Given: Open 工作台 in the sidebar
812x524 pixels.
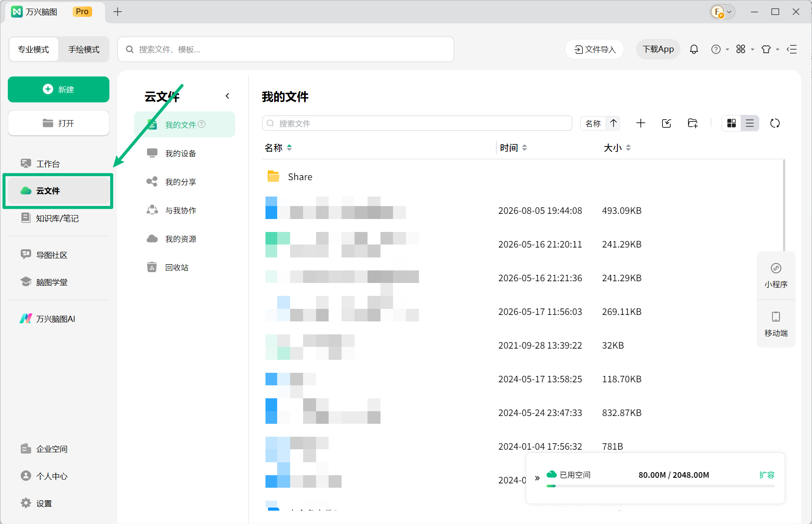Looking at the screenshot, I should pos(58,164).
